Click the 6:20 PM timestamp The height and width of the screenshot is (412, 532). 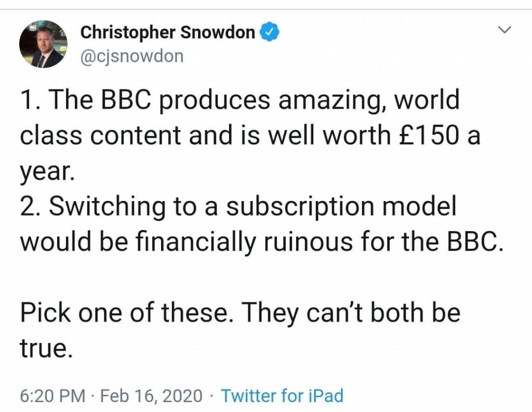click(x=52, y=396)
